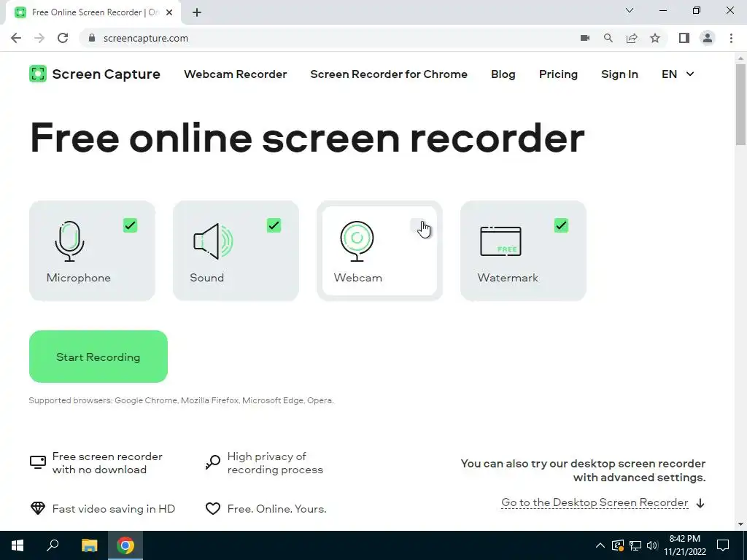747x560 pixels.
Task: Click Start Recording button
Action: pyautogui.click(x=98, y=357)
